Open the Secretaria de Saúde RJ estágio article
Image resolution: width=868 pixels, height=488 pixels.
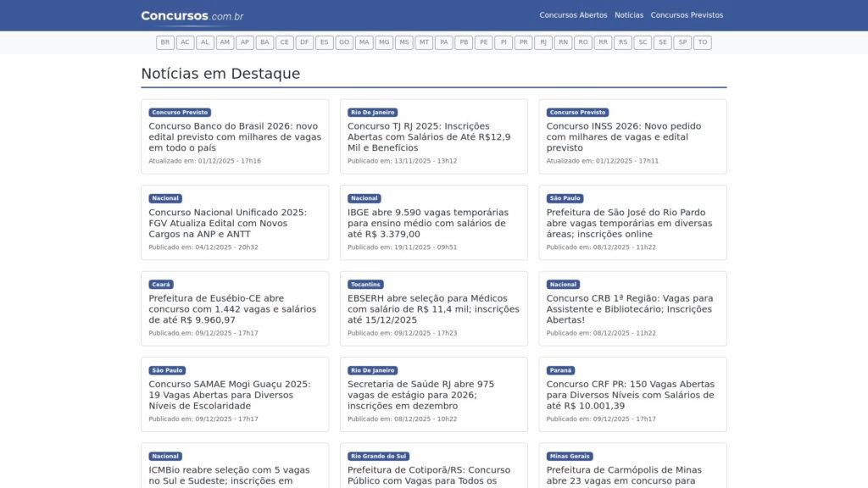(421, 395)
